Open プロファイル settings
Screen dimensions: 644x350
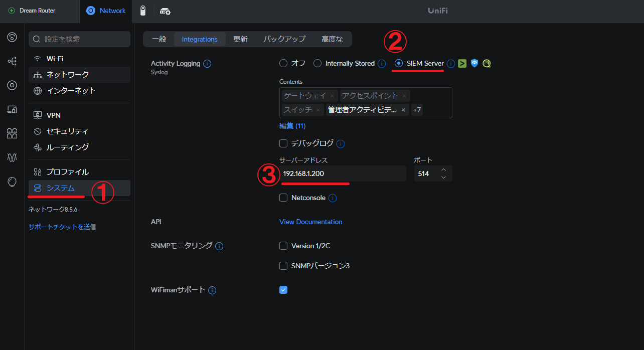point(79,172)
